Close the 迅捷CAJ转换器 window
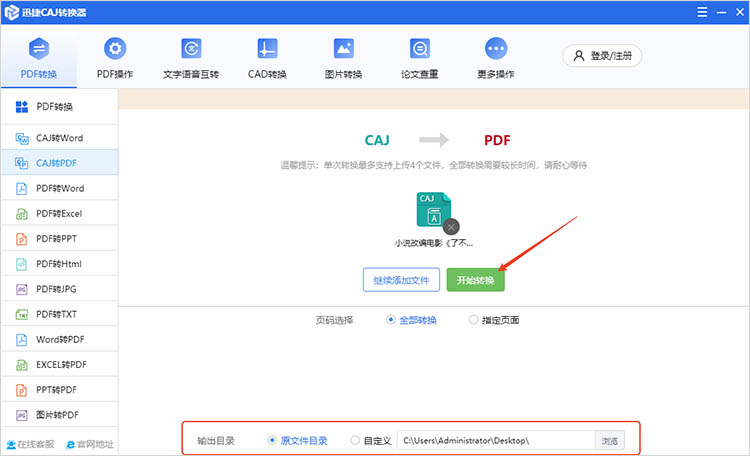The height and width of the screenshot is (456, 750). click(739, 12)
